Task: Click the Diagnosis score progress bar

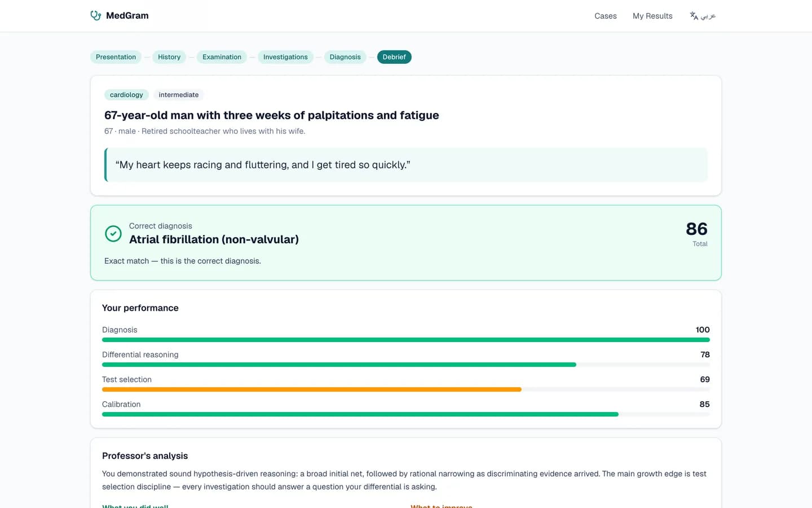Action: pyautogui.click(x=406, y=340)
